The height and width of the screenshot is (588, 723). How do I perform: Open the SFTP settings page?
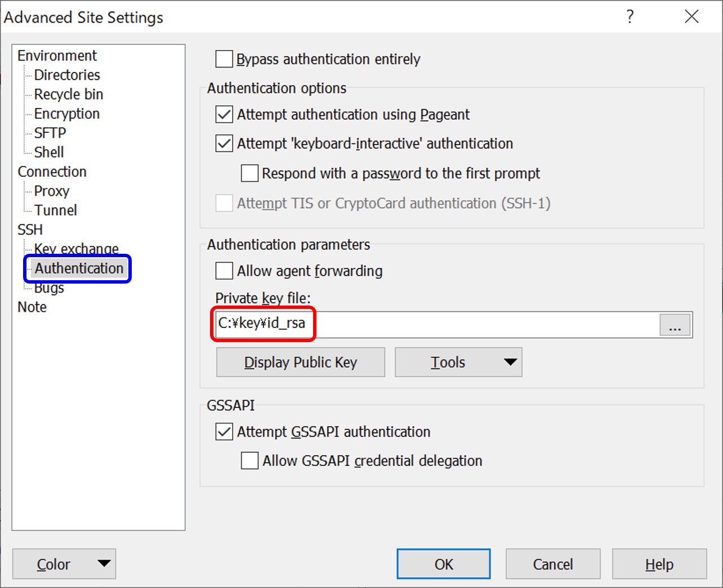50,133
